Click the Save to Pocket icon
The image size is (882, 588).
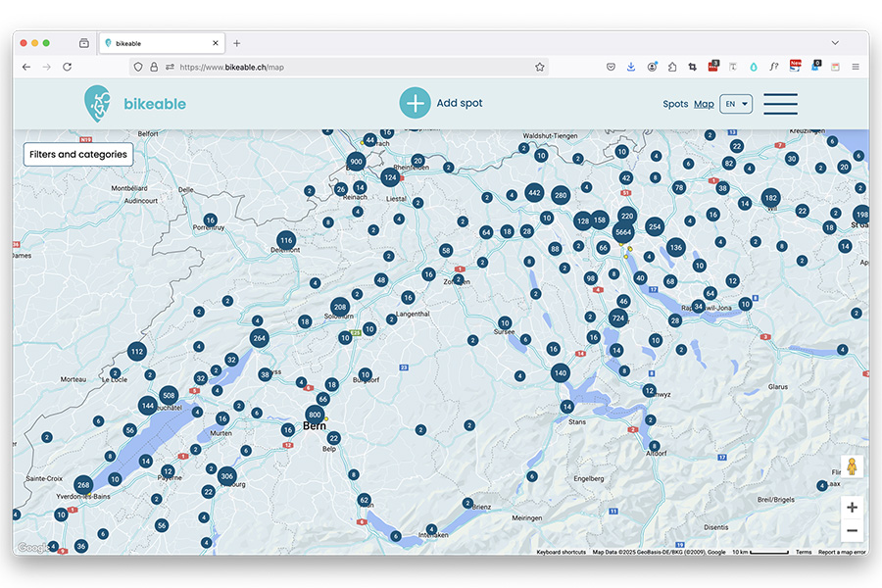(611, 67)
